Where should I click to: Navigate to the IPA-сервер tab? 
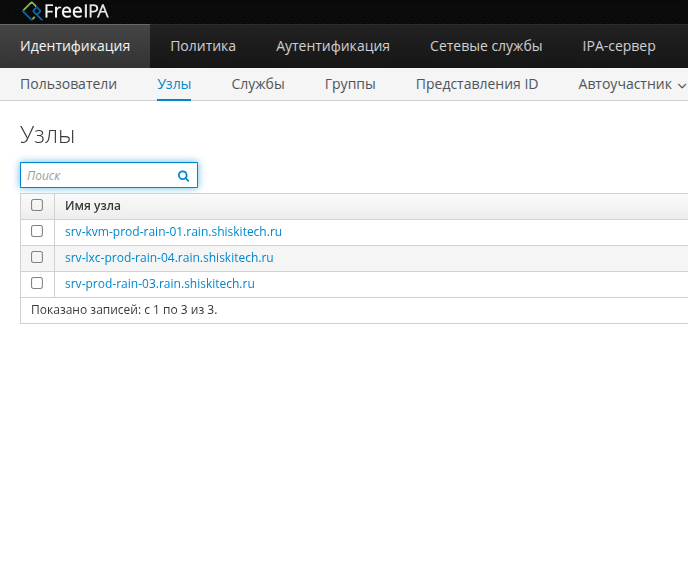coord(619,46)
